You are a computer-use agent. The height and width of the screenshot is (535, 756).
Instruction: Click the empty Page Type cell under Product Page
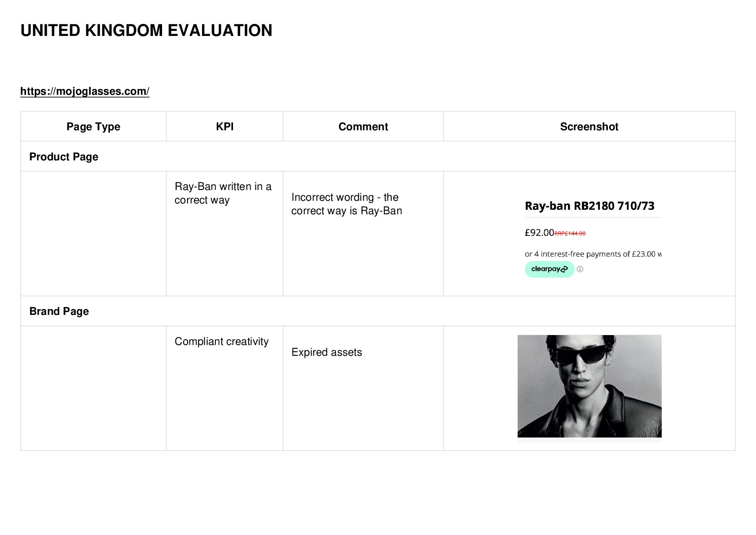tap(93, 234)
